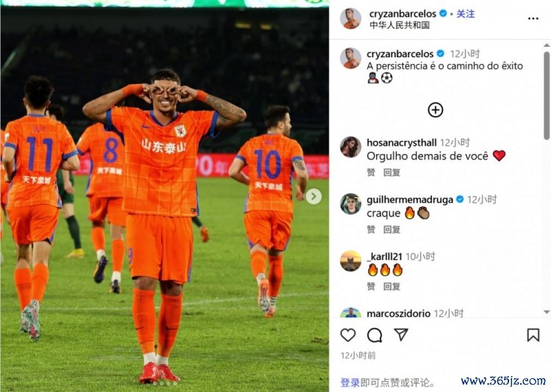Reply to guilhermemadruga's comment

click(392, 229)
